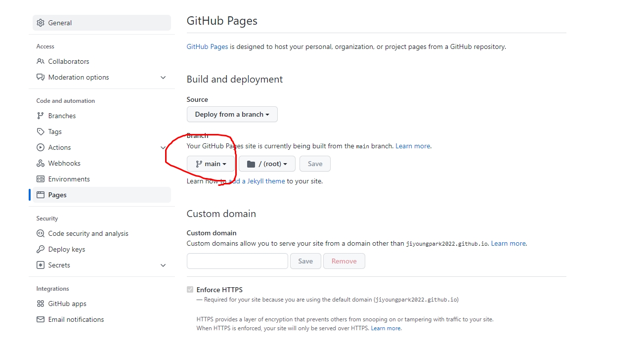The image size is (644, 350).
Task: Click Save button next to branch folder
Action: [315, 164]
